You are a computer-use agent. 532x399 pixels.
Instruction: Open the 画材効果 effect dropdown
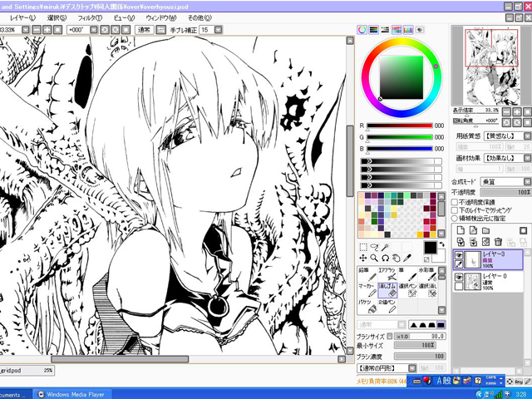[527, 158]
